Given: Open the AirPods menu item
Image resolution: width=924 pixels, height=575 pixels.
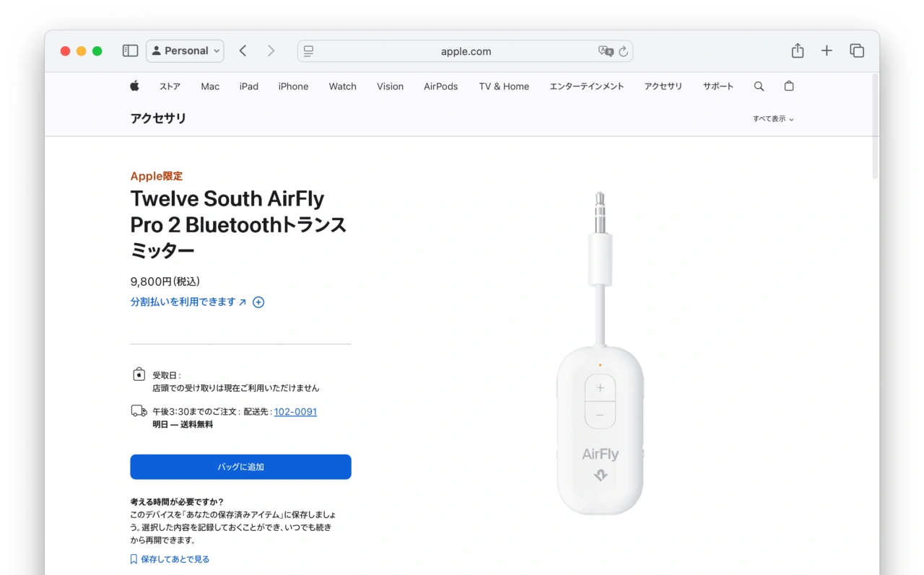Looking at the screenshot, I should pos(440,86).
